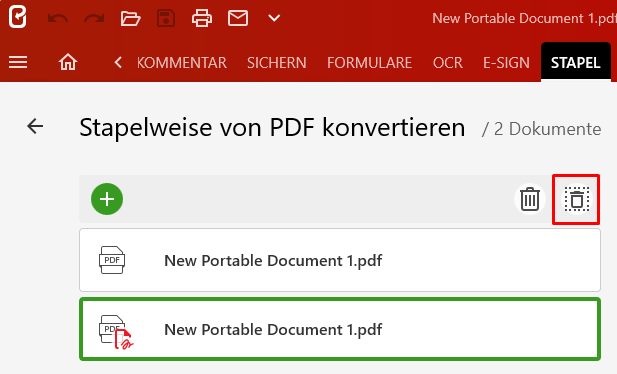This screenshot has height=374, width=617.
Task: Switch to the KOMMENTAR tab
Action: tap(182, 63)
